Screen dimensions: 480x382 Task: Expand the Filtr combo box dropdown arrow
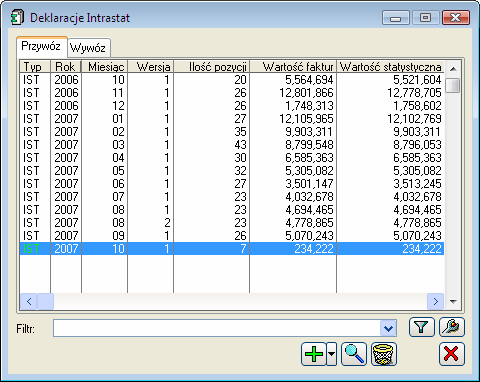388,329
